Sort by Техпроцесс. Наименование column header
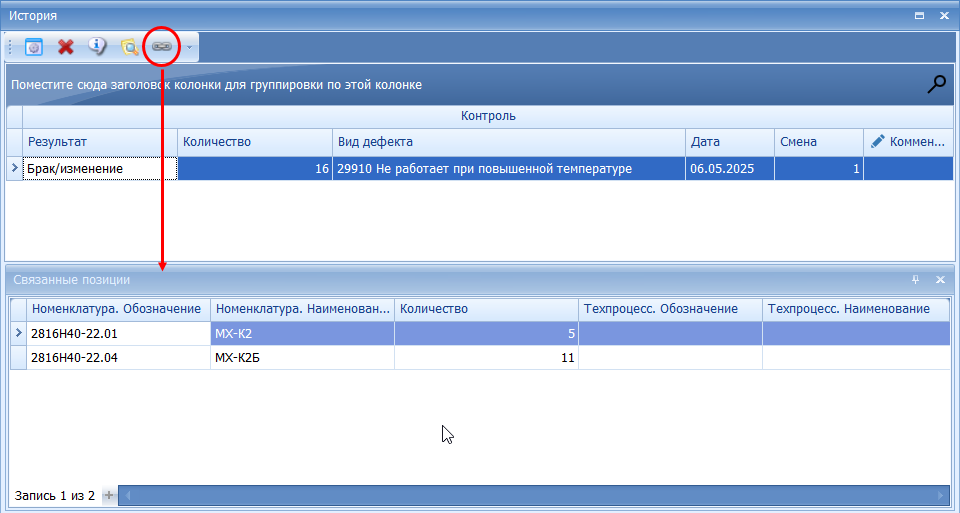Image resolution: width=960 pixels, height=513 pixels. pyautogui.click(x=856, y=309)
